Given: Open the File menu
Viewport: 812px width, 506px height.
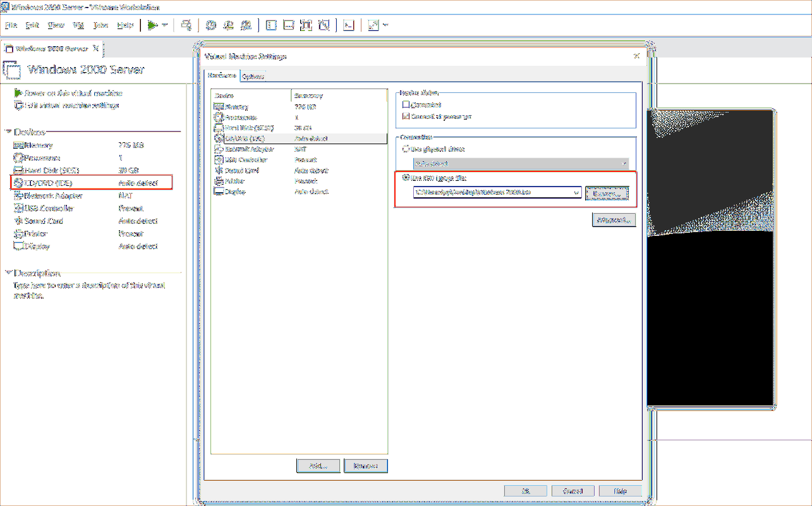Looking at the screenshot, I should point(10,25).
